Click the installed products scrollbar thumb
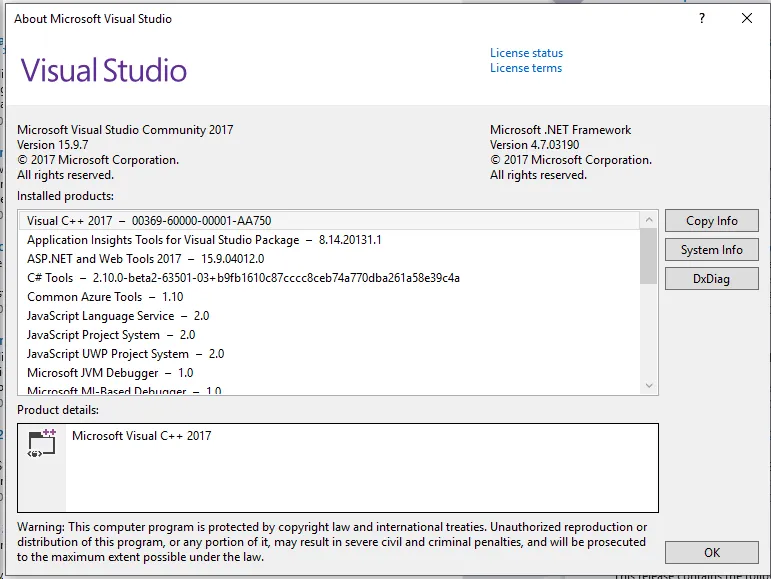Image resolution: width=771 pixels, height=579 pixels. pyautogui.click(x=649, y=256)
